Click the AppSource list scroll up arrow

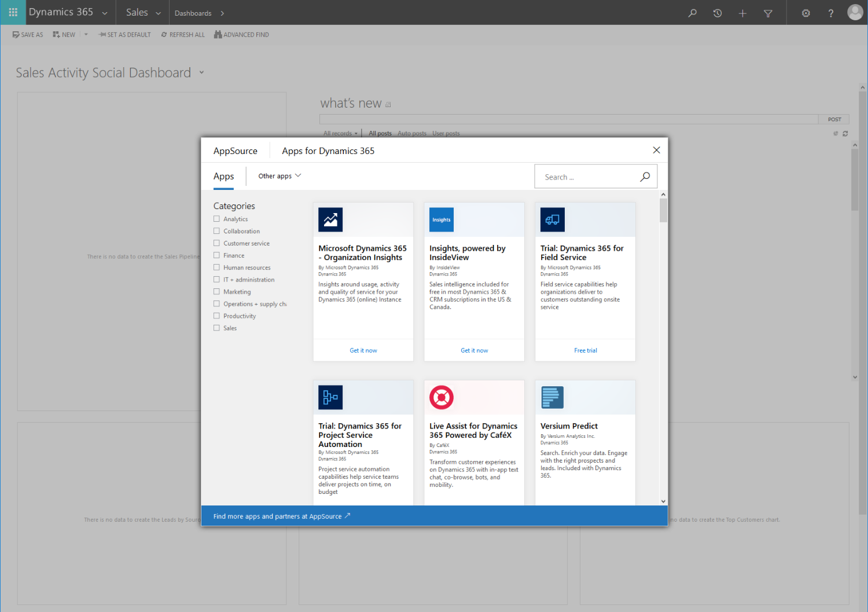(663, 195)
